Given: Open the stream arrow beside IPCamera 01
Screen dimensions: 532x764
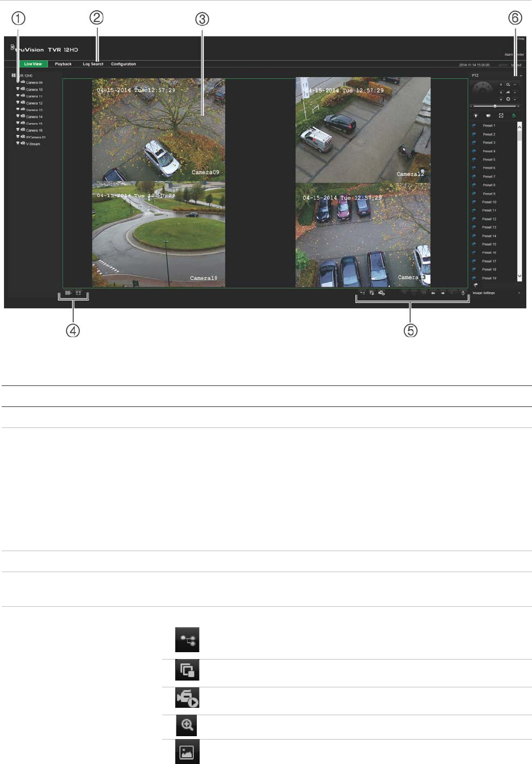Looking at the screenshot, I should pyautogui.click(x=18, y=137).
